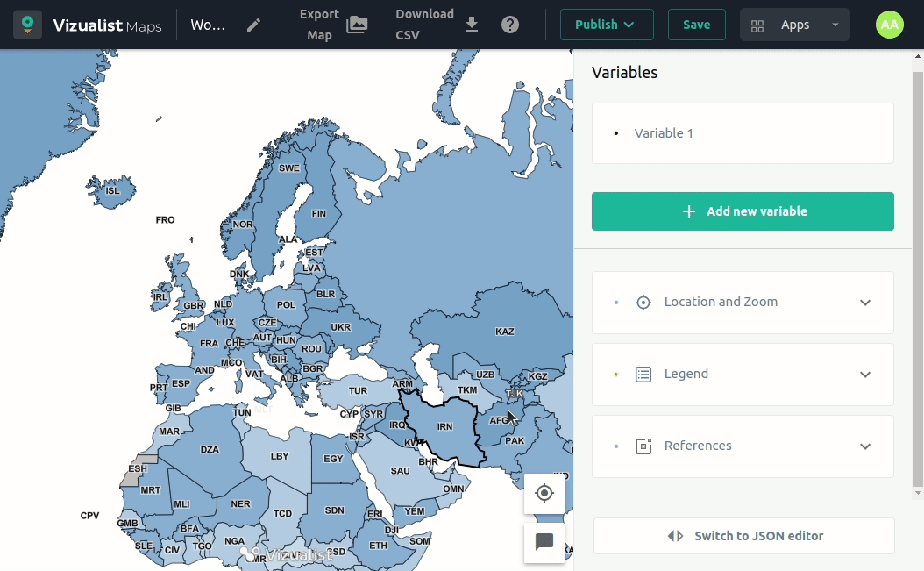
Task: Expand the References section
Action: [x=743, y=446]
